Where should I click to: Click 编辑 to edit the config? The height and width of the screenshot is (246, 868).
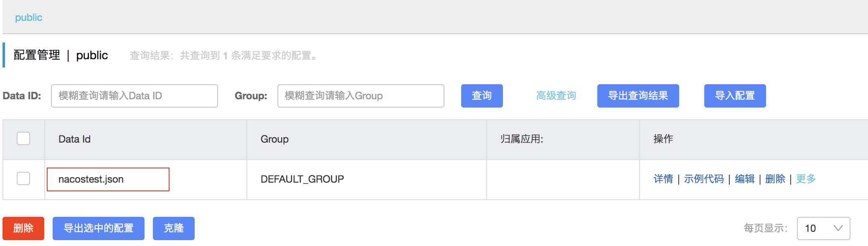(745, 179)
